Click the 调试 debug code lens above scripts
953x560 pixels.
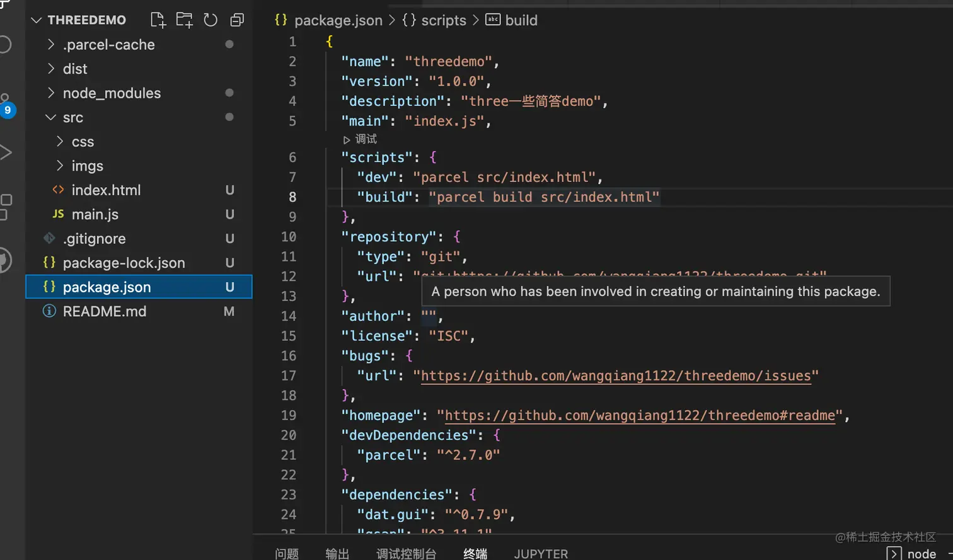[x=360, y=139]
